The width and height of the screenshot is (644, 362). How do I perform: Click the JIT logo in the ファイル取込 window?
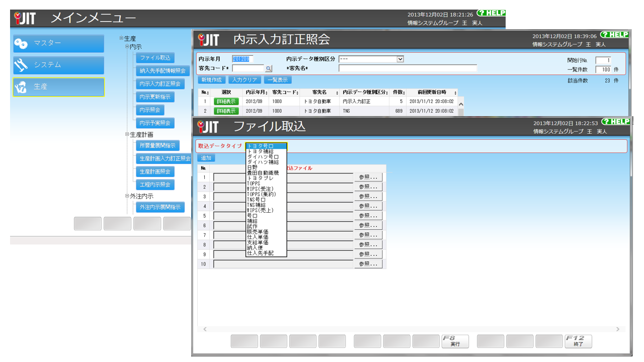point(208,127)
